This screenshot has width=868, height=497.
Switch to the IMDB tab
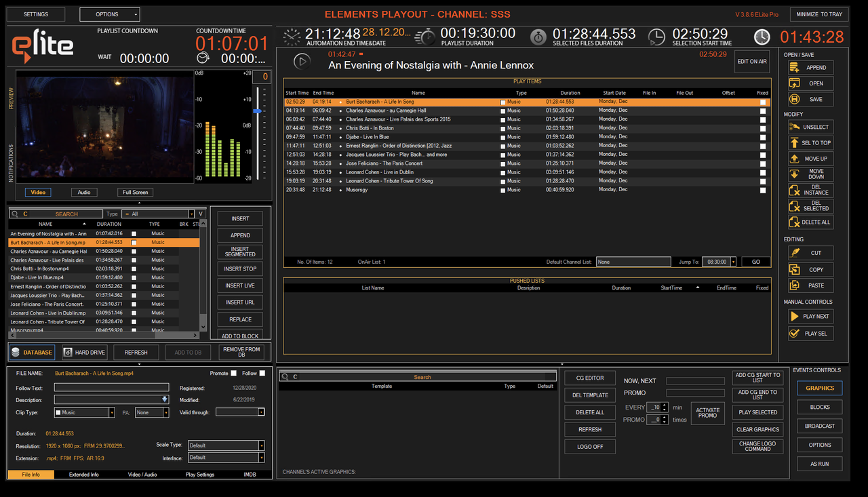250,475
